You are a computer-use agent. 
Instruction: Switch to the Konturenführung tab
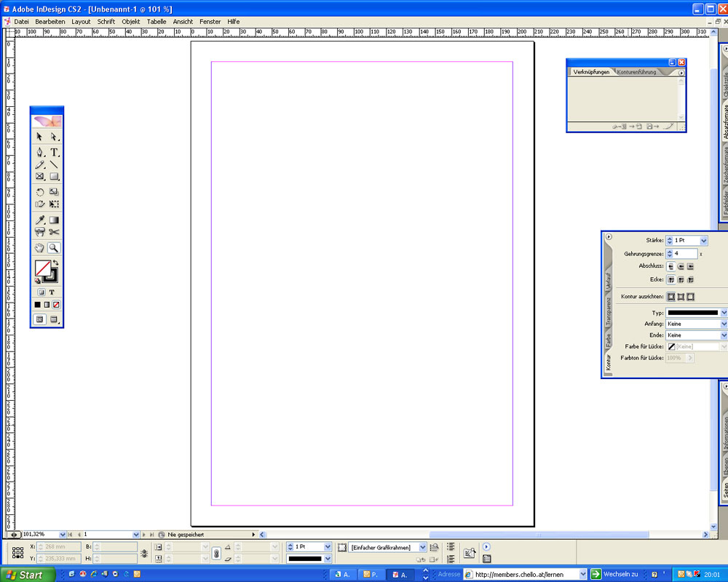(636, 72)
